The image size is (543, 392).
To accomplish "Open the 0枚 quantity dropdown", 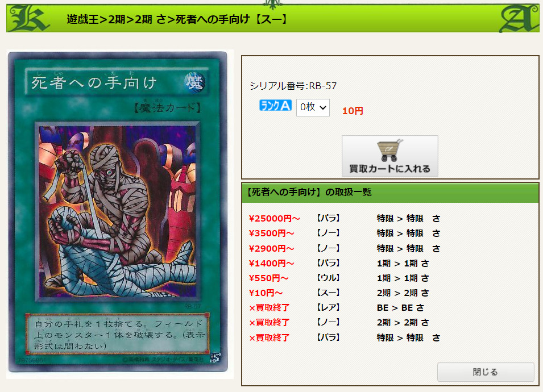I will (x=313, y=107).
